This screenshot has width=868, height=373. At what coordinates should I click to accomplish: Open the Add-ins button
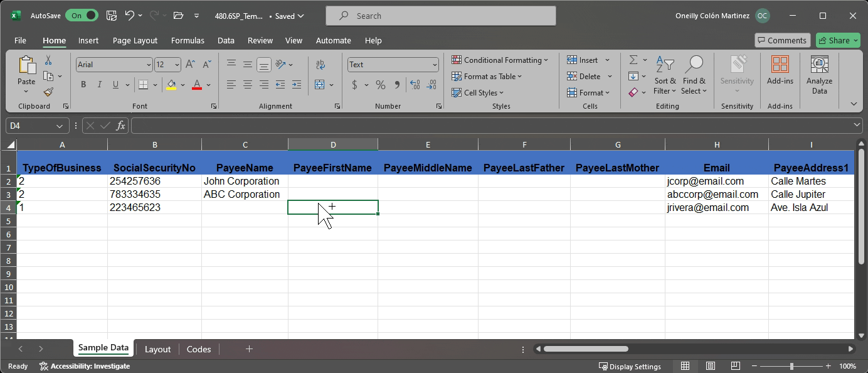point(780,70)
